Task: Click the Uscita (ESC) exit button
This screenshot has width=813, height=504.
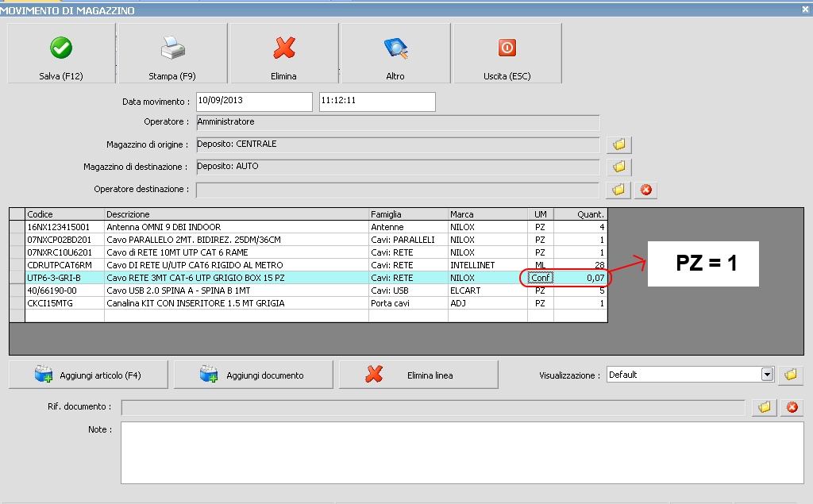Action: coord(507,53)
